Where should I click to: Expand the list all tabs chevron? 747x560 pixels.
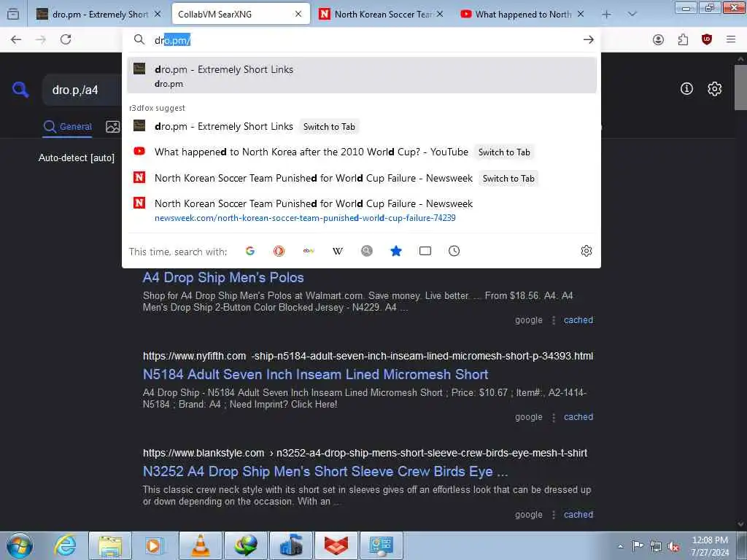(632, 15)
